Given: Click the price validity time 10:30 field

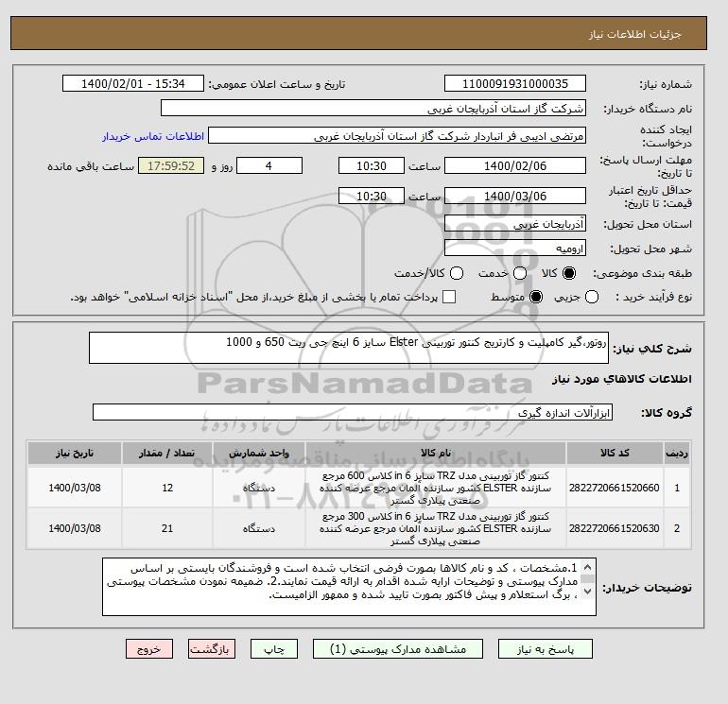Looking at the screenshot, I should pyautogui.click(x=372, y=196).
